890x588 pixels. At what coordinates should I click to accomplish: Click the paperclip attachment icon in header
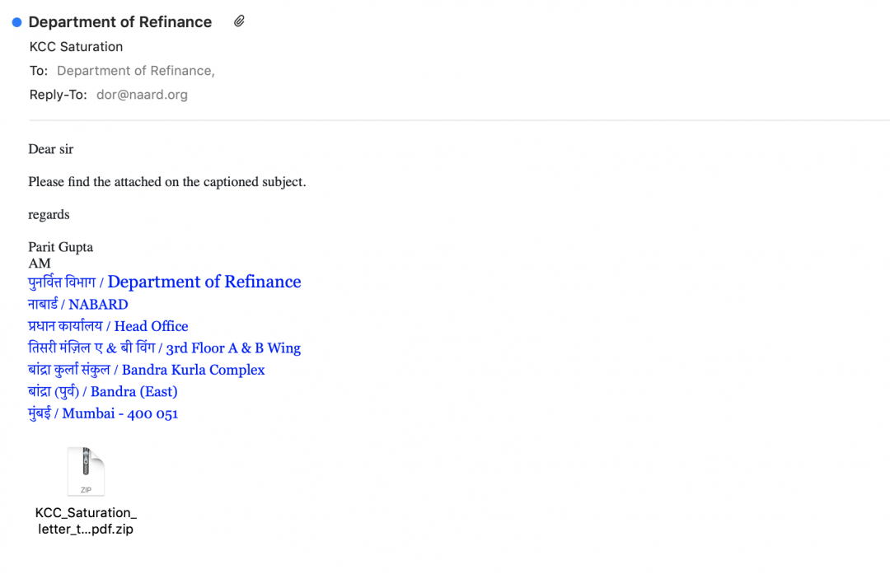coord(239,21)
